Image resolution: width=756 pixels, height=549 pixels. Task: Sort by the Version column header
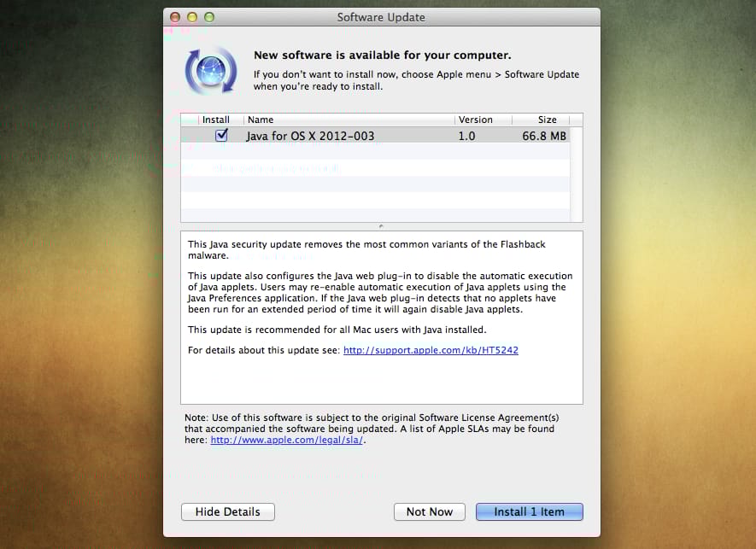pos(483,120)
